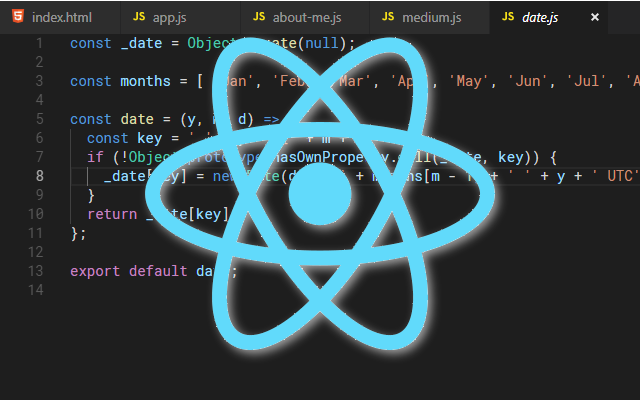The height and width of the screenshot is (400, 640).
Task: Click the JS icon on app.js tab
Action: [139, 16]
